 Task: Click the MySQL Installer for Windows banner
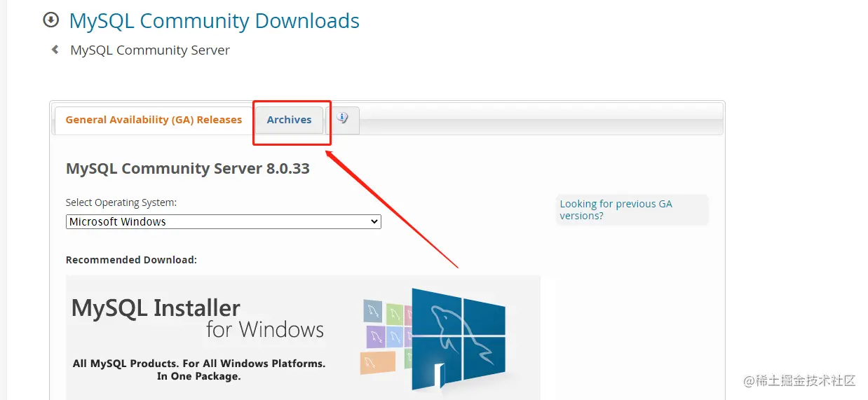click(x=303, y=338)
